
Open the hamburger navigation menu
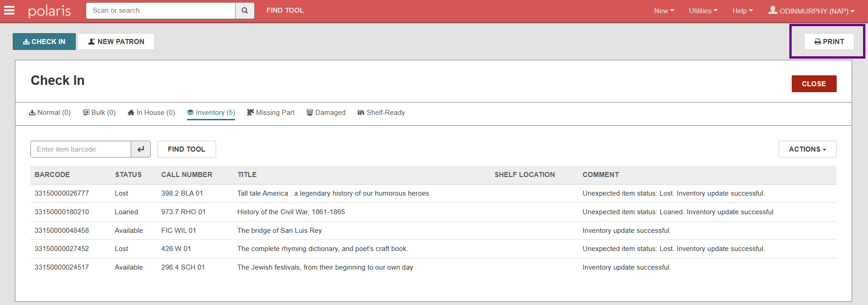pyautogui.click(x=10, y=10)
